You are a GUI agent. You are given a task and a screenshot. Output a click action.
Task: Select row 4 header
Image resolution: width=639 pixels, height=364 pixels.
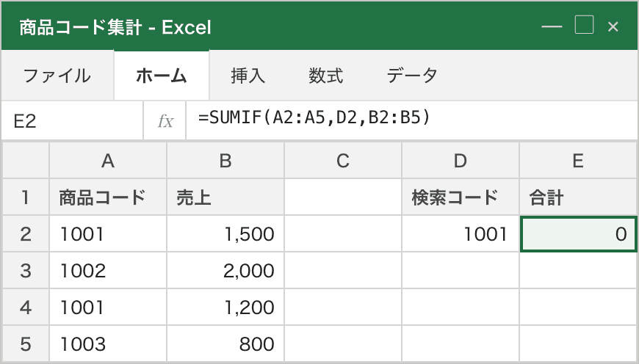point(26,307)
